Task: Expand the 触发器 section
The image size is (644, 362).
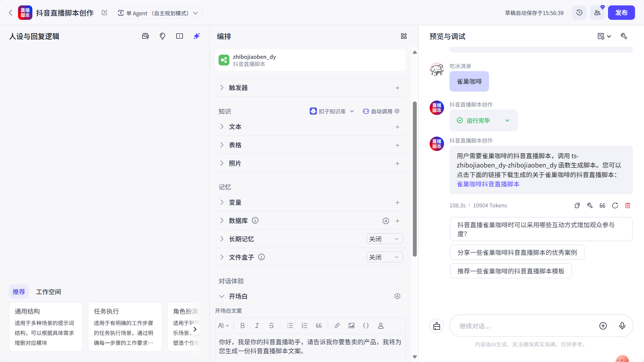Action: click(x=222, y=88)
